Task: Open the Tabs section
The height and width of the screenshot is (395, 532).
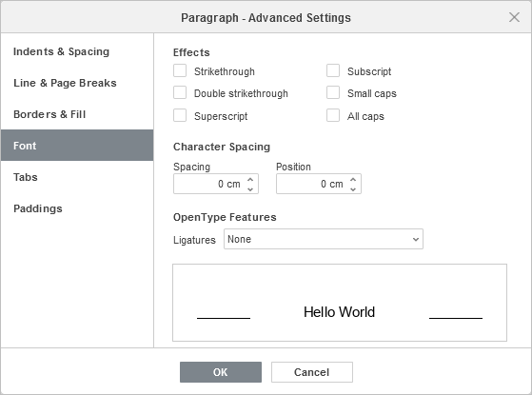Action: click(x=77, y=177)
